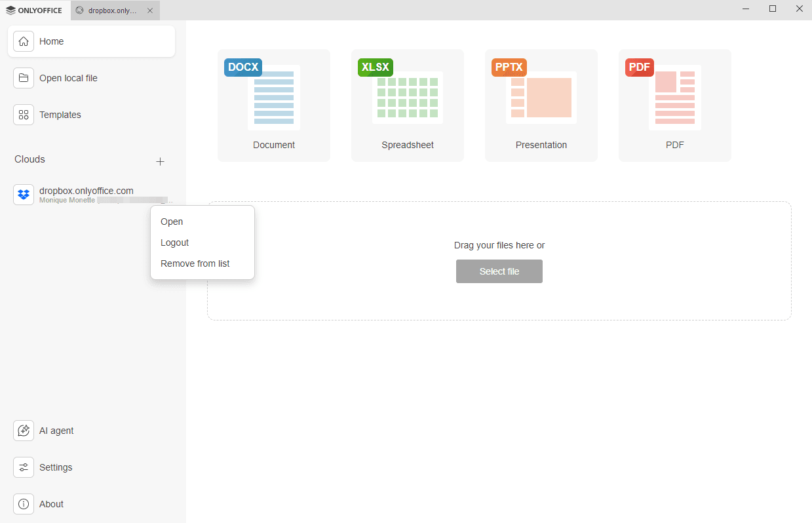Create a new PPTX Presentation
This screenshot has height=523, width=812.
pyautogui.click(x=541, y=105)
